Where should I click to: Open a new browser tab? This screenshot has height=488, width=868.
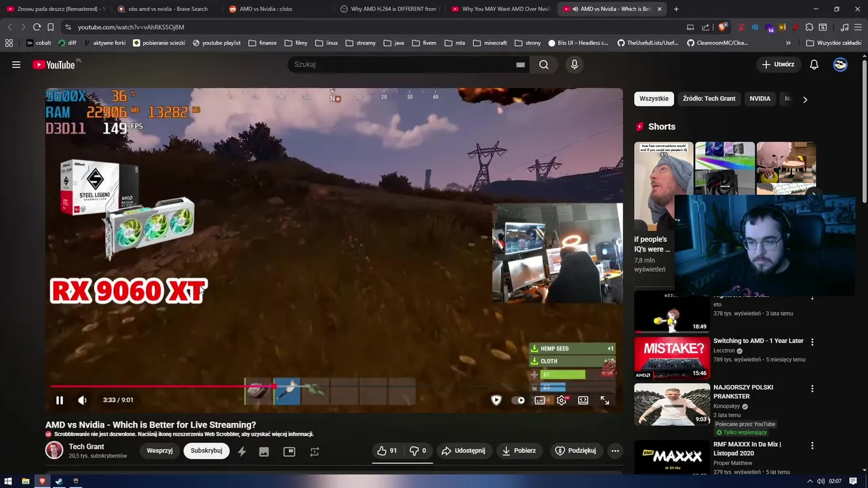coord(676,9)
